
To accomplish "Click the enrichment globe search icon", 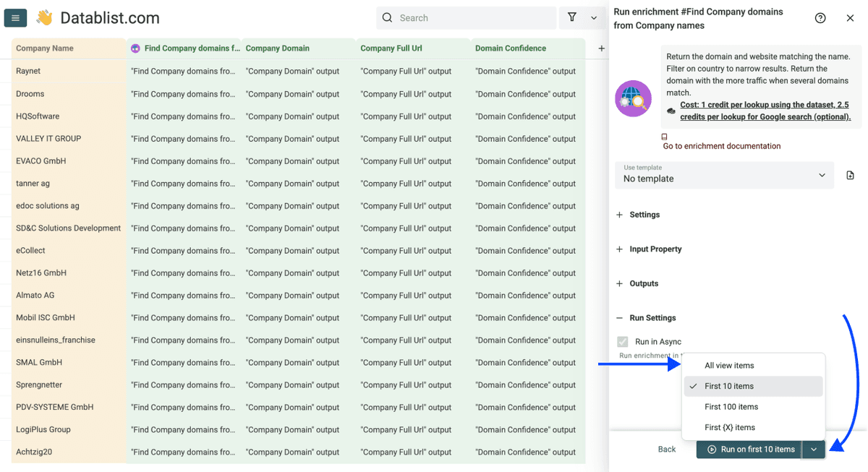I will pyautogui.click(x=633, y=98).
